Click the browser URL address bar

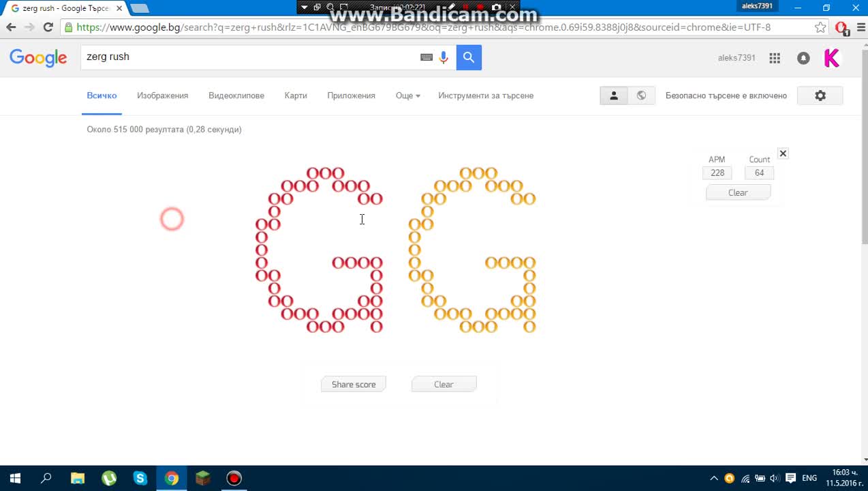pos(436,27)
